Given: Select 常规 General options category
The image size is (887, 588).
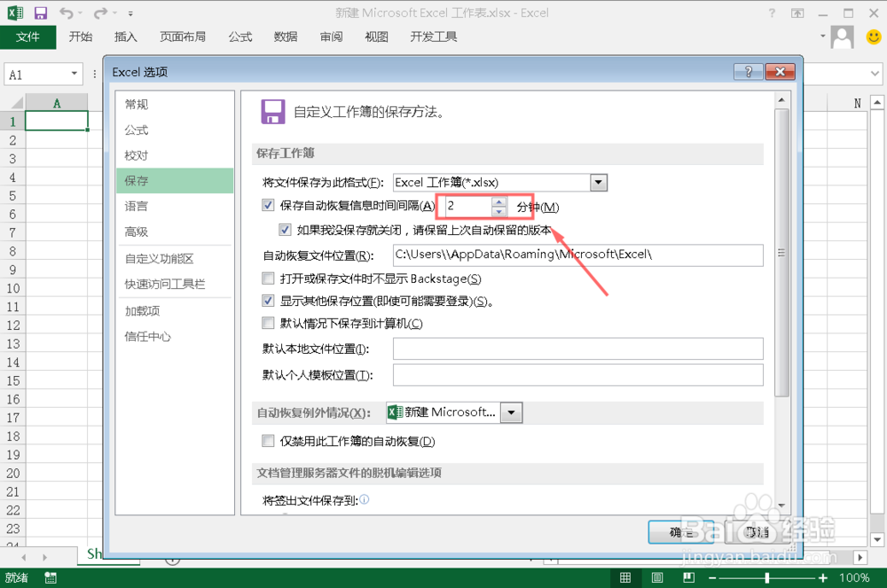Looking at the screenshot, I should point(175,104).
